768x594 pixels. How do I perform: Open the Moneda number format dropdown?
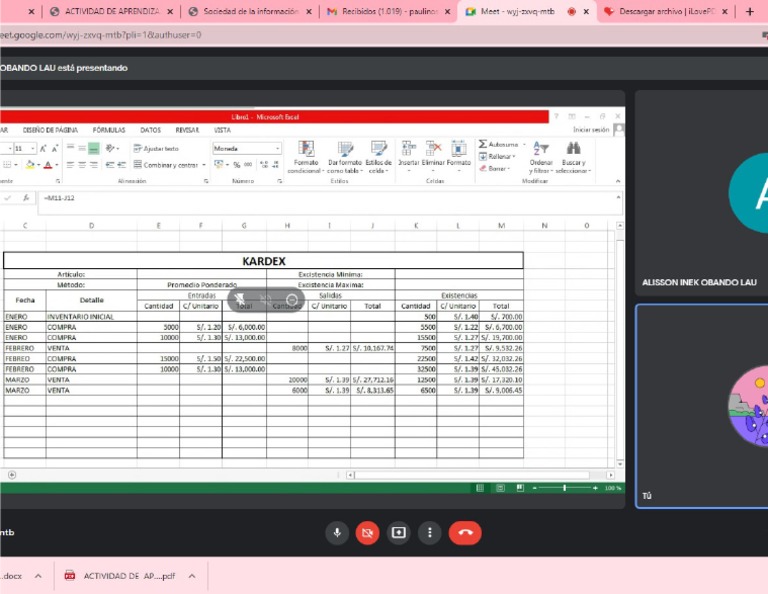tap(277, 148)
